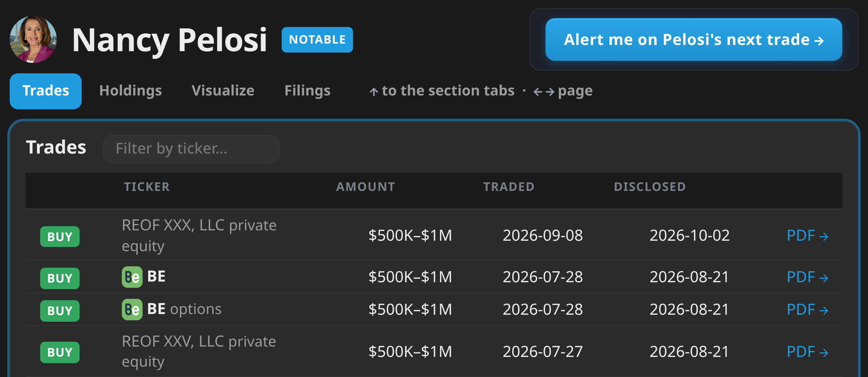Image resolution: width=868 pixels, height=377 pixels.
Task: Select the Trades tab
Action: coord(46,91)
